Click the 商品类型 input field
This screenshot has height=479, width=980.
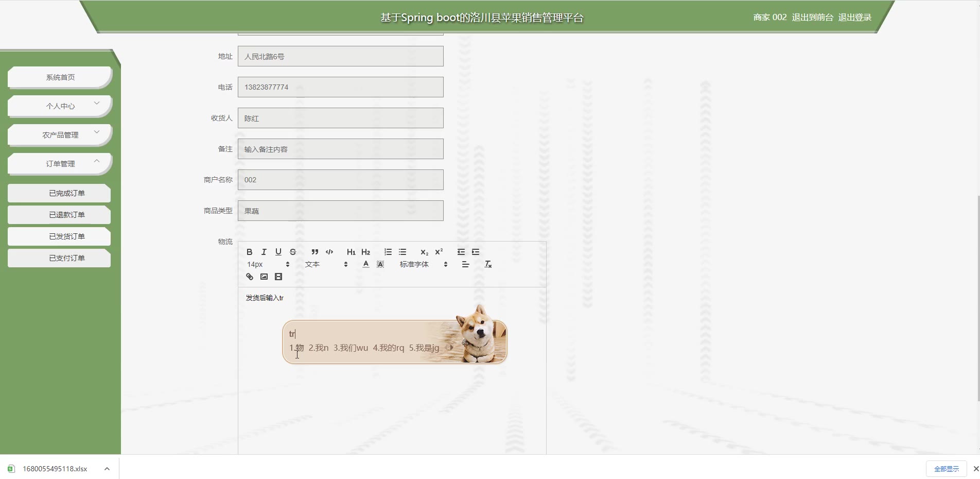341,211
